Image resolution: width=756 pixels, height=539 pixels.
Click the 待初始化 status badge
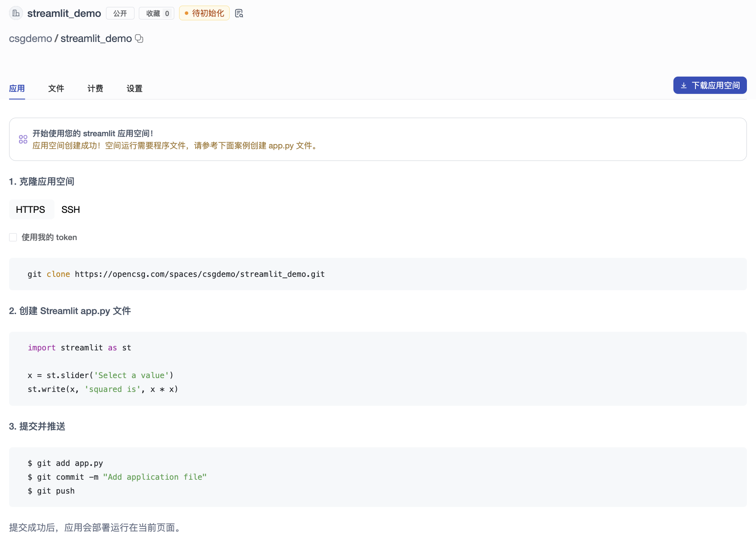pos(204,13)
